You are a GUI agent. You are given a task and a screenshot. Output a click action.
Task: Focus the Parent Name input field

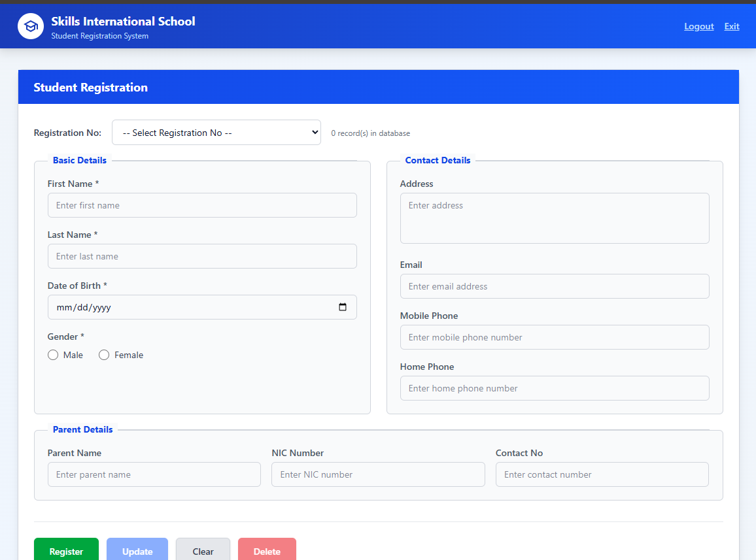pyautogui.click(x=154, y=474)
